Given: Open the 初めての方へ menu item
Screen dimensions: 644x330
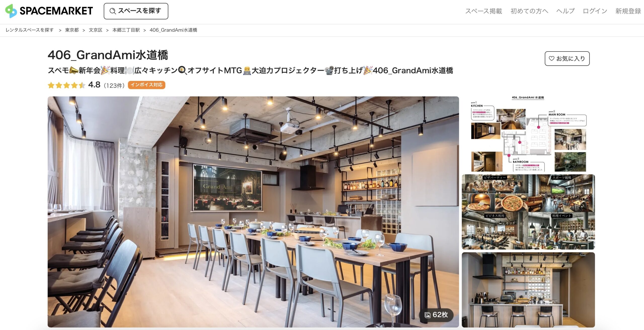Looking at the screenshot, I should click(529, 11).
